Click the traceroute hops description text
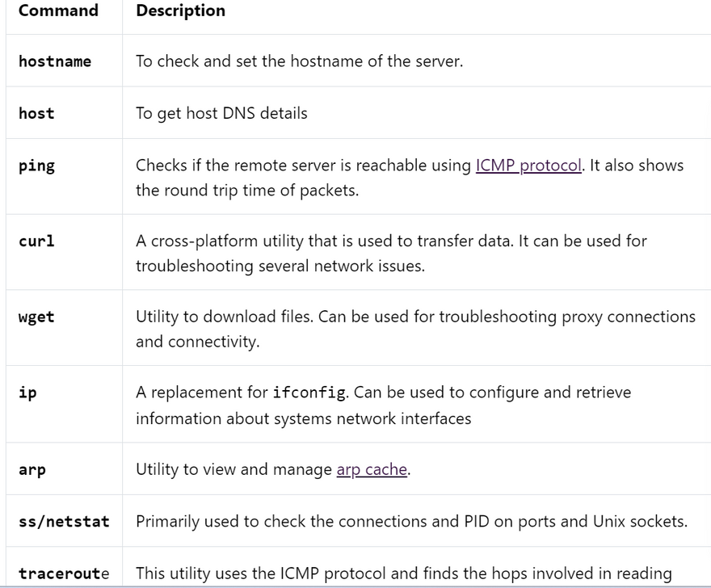Screen dimensions: 711x588 pos(403,574)
